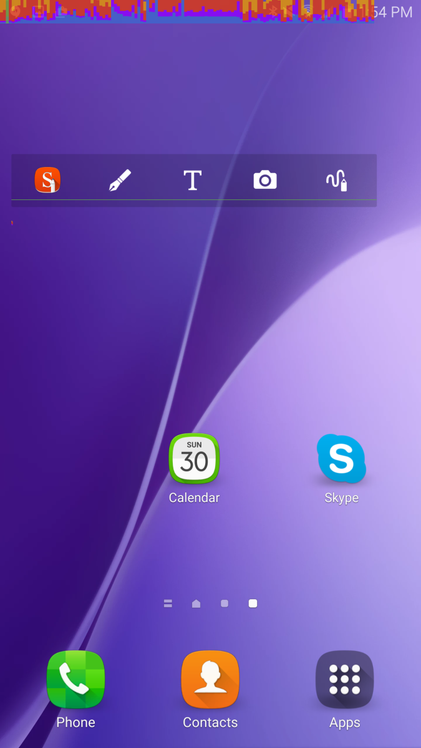Tap the 'Skype' text label

(x=341, y=498)
